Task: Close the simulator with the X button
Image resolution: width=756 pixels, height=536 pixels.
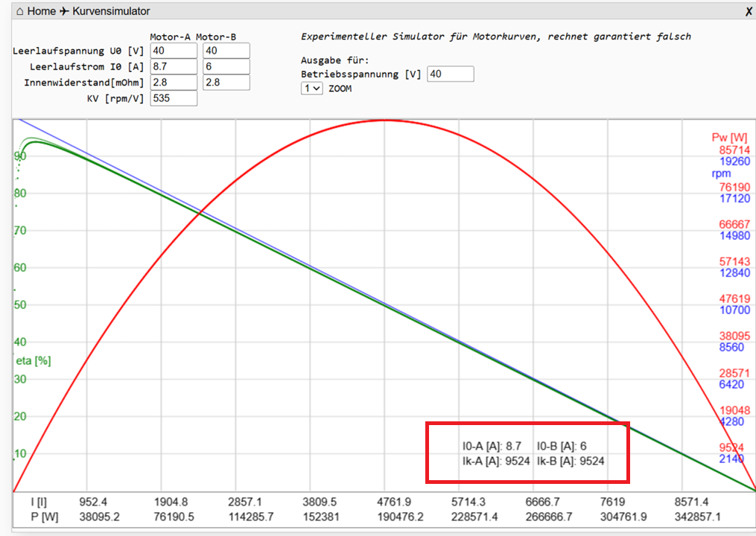Action: (x=749, y=12)
